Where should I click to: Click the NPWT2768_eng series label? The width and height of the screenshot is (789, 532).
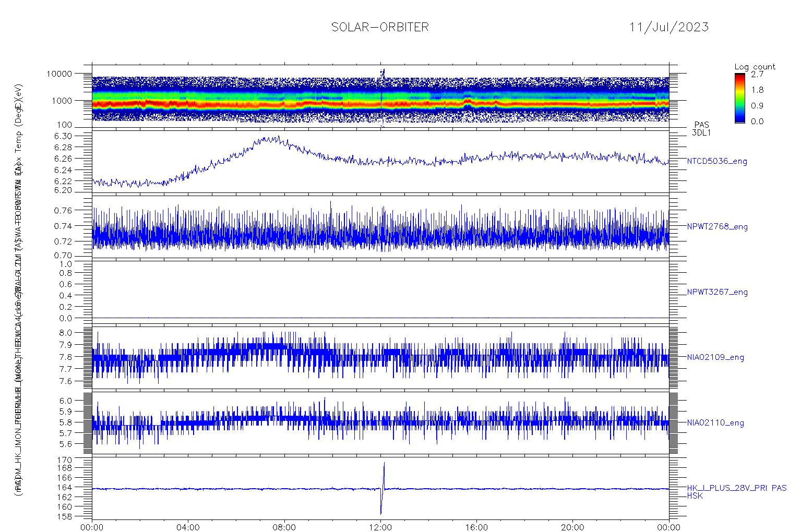pos(717,227)
